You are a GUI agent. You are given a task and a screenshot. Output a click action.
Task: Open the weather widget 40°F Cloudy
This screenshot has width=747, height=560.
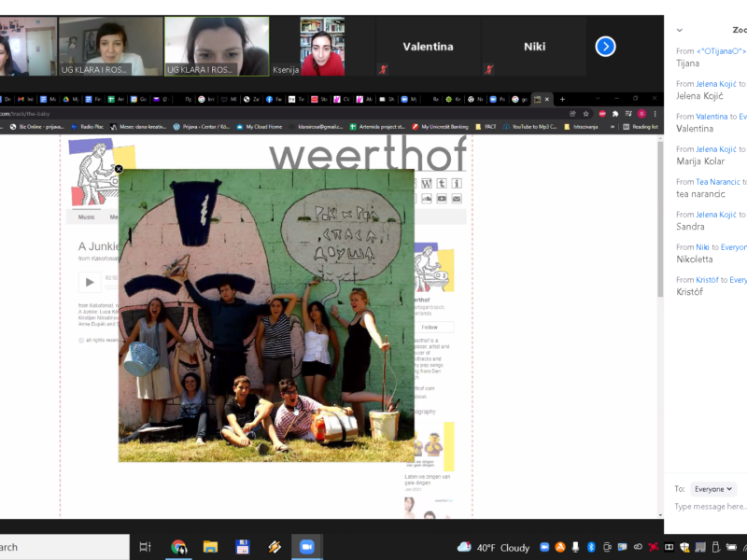pos(494,548)
